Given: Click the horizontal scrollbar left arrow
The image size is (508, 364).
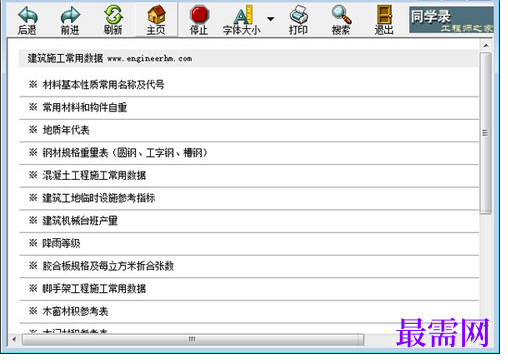Looking at the screenshot, I should (x=14, y=339).
